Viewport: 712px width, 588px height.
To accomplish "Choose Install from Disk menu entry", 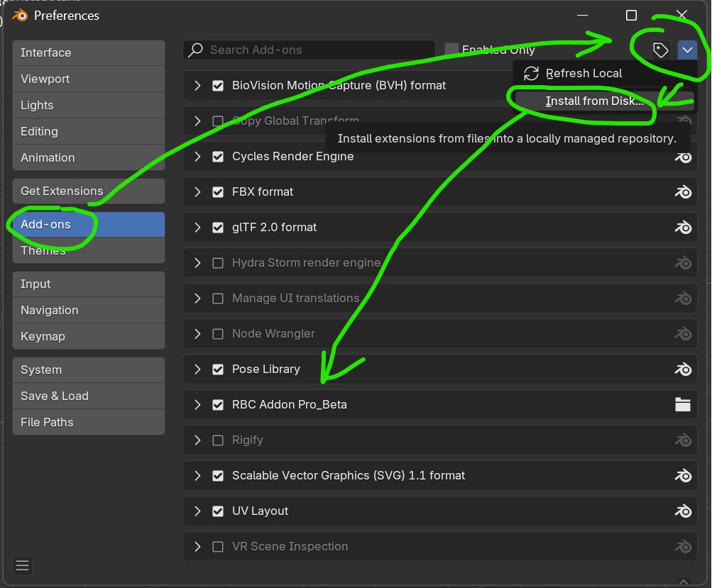I will click(604, 101).
